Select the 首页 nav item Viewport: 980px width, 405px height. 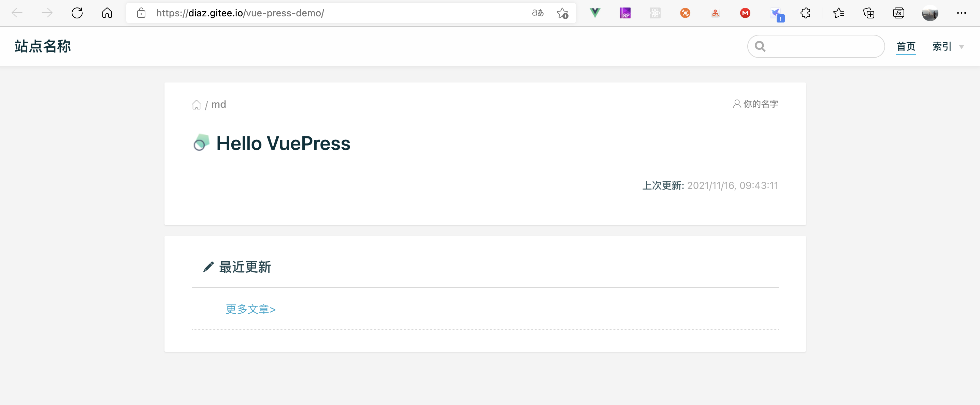pyautogui.click(x=906, y=46)
